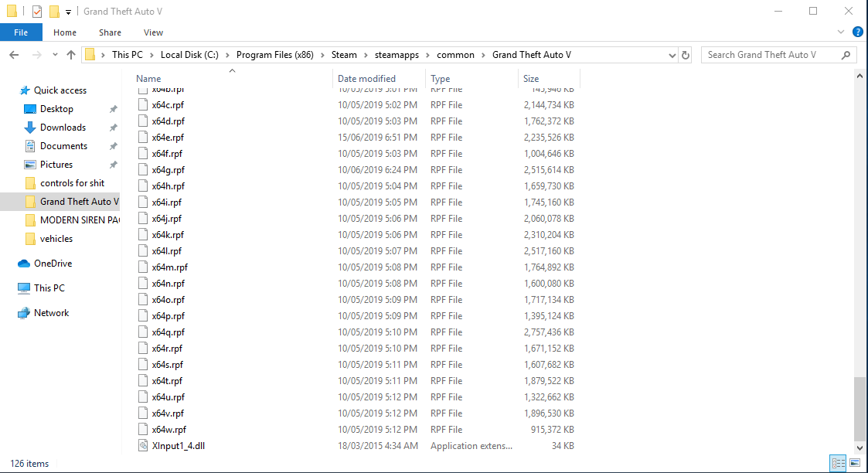The image size is (868, 473).
Task: Select the XInput1_4.dll file icon
Action: coord(143,446)
